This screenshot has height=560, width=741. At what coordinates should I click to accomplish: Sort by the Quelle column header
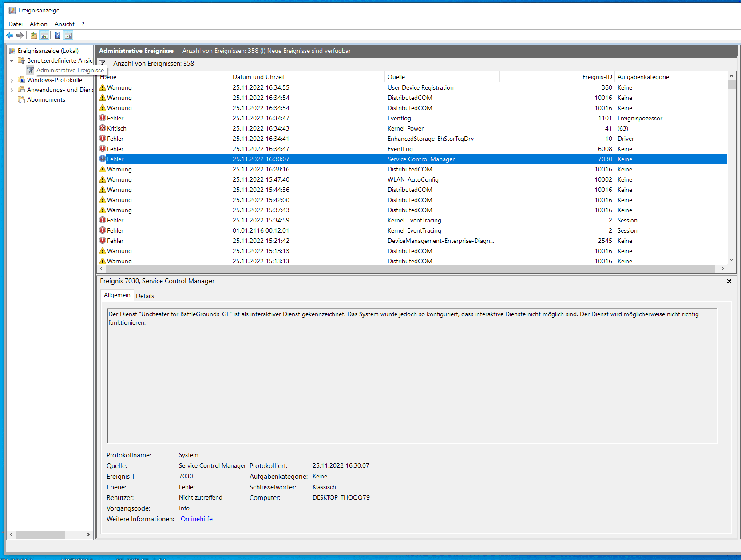coord(442,77)
